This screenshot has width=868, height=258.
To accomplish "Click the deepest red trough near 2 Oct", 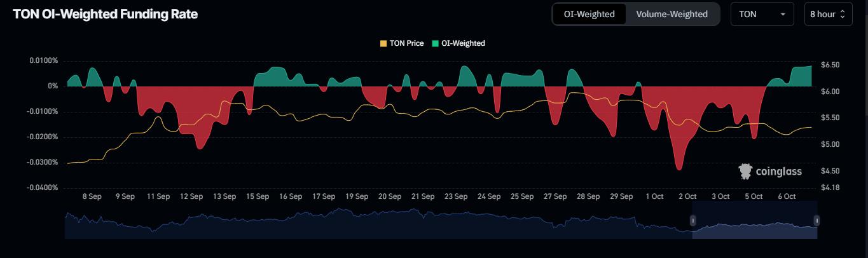I will tap(679, 168).
